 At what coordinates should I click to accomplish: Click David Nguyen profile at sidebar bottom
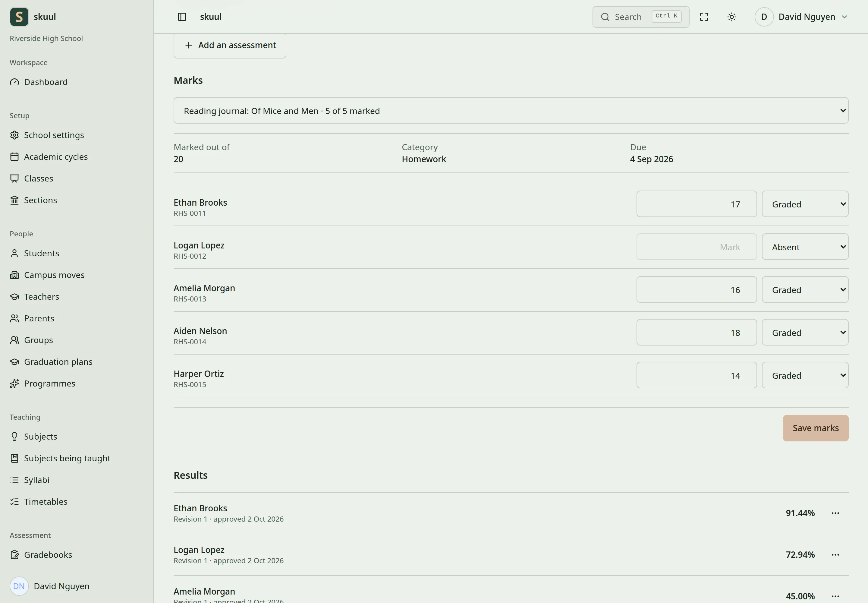50,586
